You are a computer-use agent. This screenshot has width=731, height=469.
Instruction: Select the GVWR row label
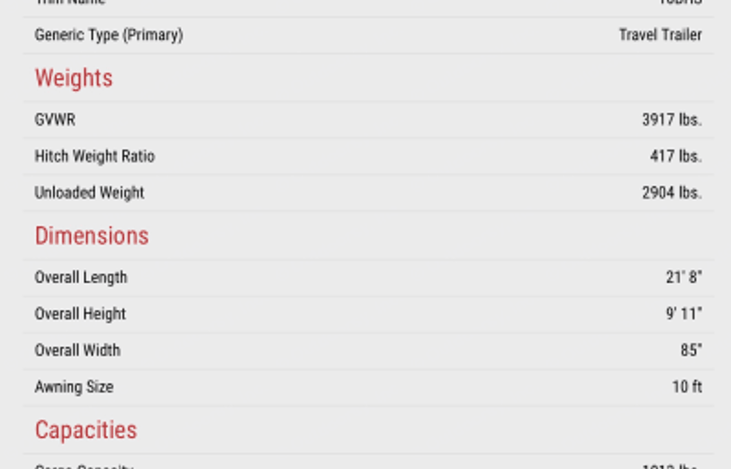(x=55, y=120)
